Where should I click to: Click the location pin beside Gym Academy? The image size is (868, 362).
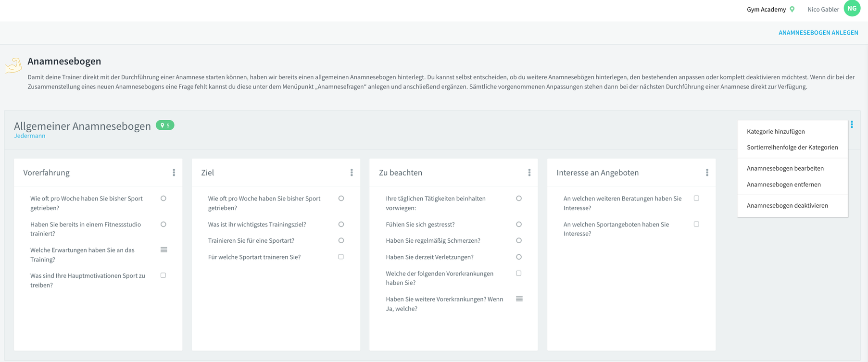792,9
